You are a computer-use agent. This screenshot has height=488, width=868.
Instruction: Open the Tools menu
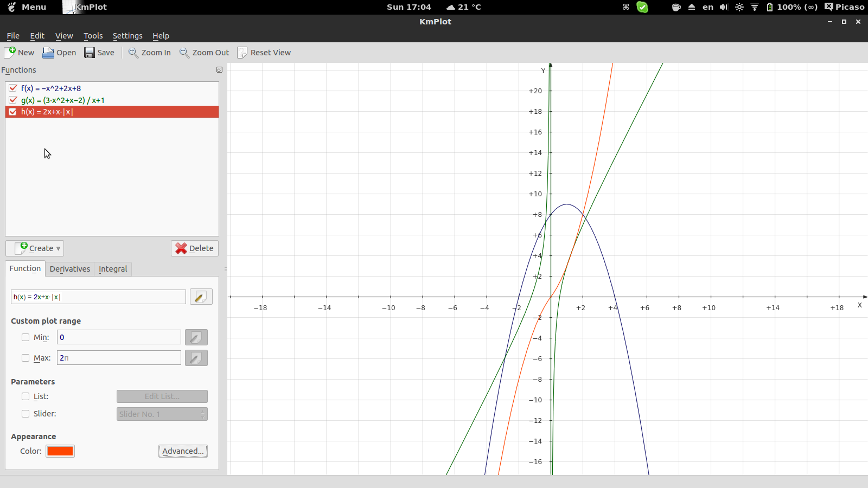click(x=93, y=36)
